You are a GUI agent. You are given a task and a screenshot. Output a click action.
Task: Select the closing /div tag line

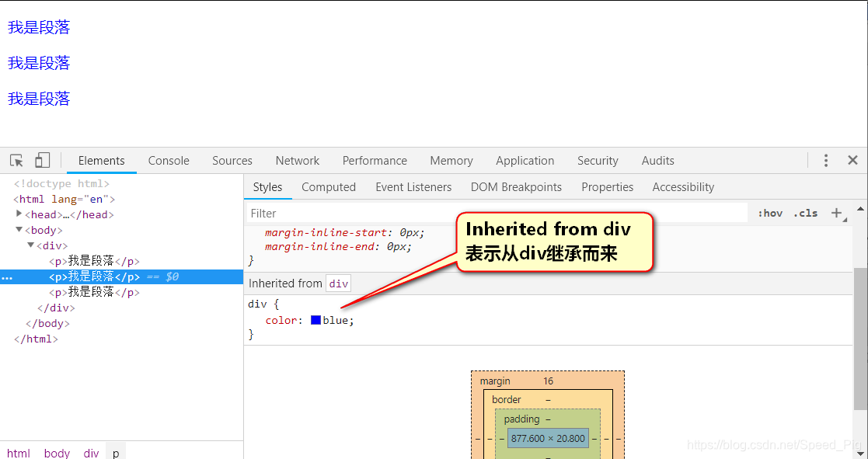(x=56, y=308)
